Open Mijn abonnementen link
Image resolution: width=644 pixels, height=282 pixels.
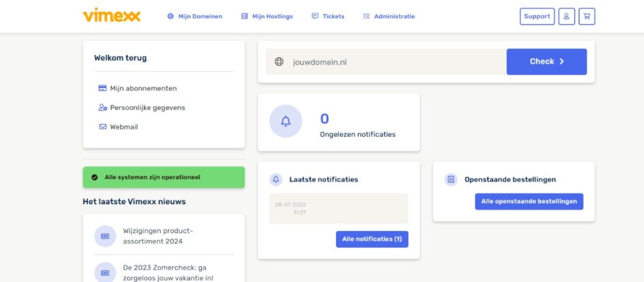143,89
